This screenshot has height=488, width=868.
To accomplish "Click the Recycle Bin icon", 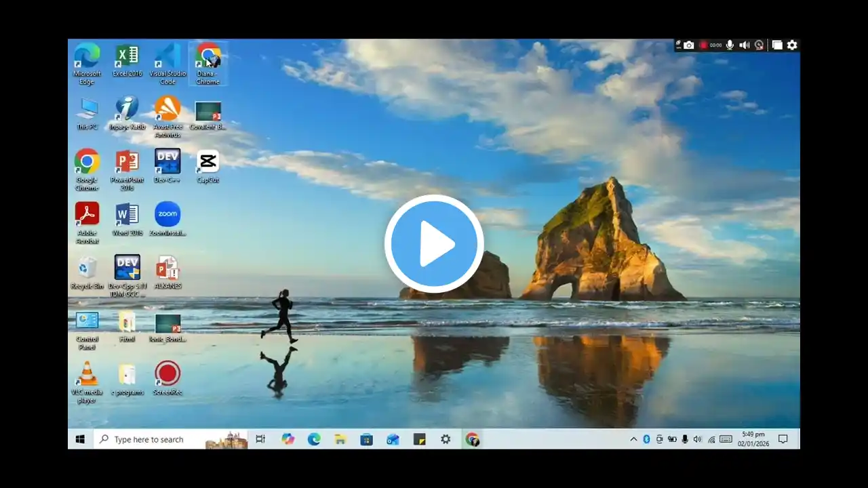I will (87, 268).
